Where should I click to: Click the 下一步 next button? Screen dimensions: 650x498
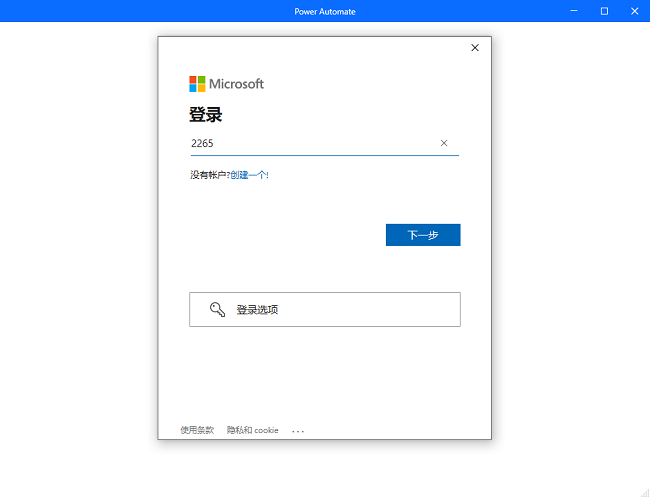click(x=423, y=235)
